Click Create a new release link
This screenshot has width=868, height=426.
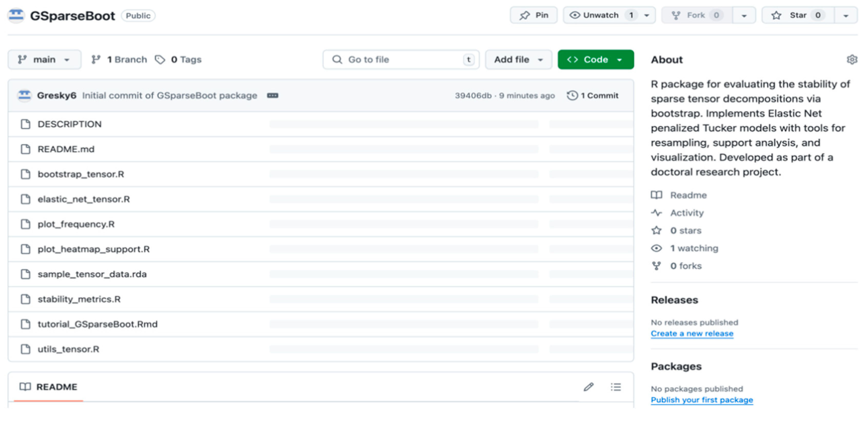click(x=692, y=334)
